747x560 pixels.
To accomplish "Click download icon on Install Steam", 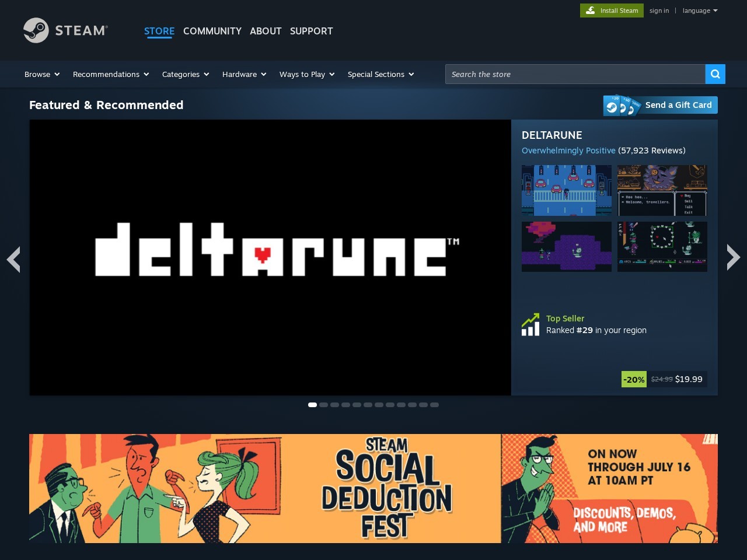I will pyautogui.click(x=591, y=10).
